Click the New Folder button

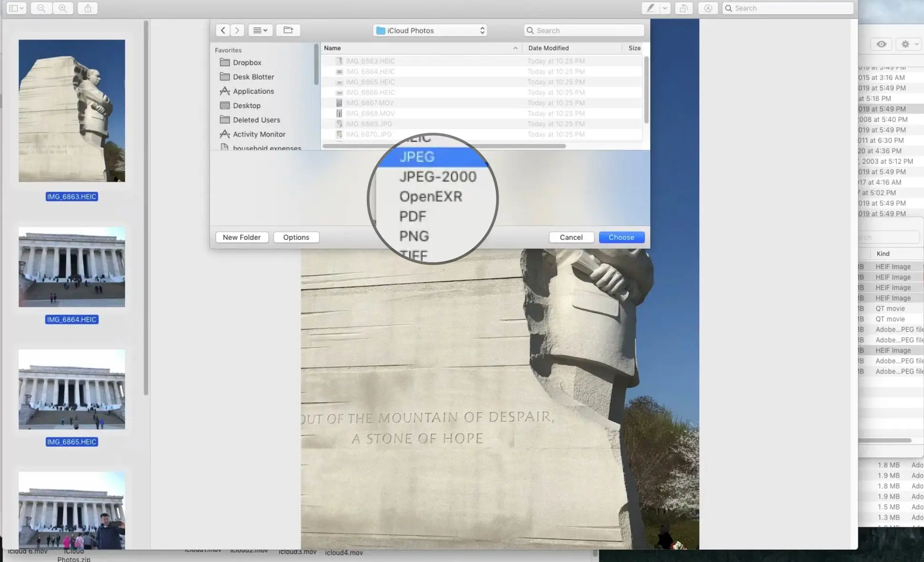pos(241,237)
